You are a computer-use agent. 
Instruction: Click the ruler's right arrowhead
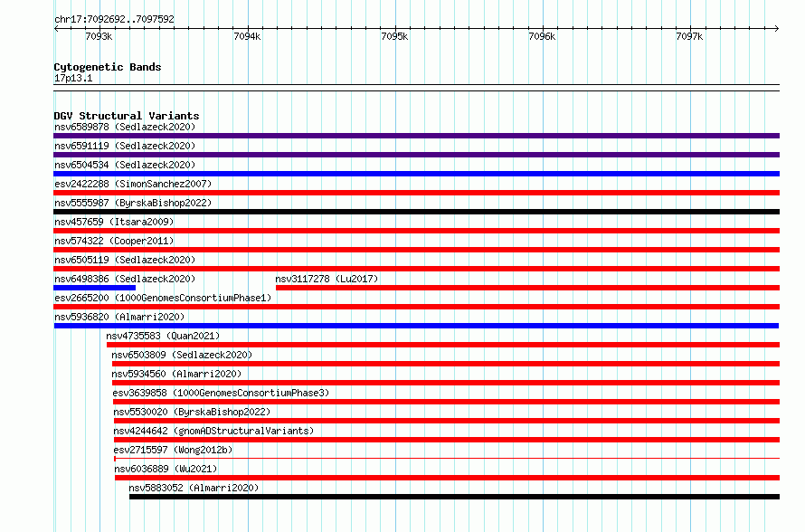pos(777,28)
